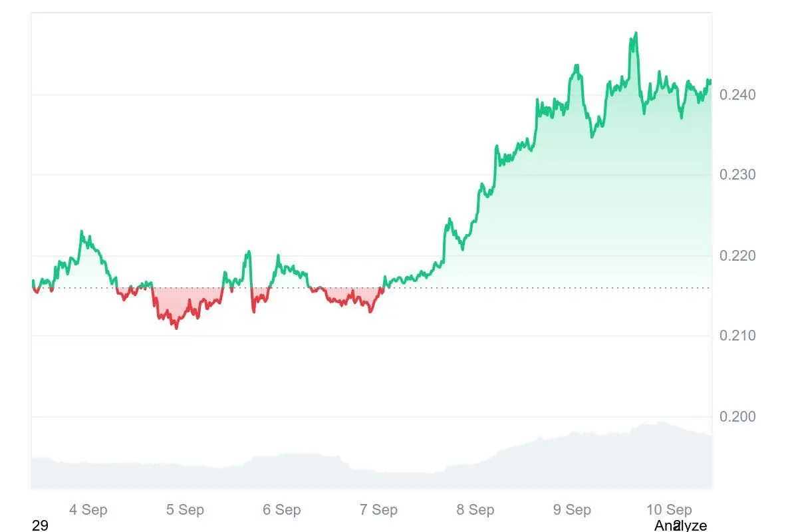Select the 5 Sep date label

click(185, 510)
